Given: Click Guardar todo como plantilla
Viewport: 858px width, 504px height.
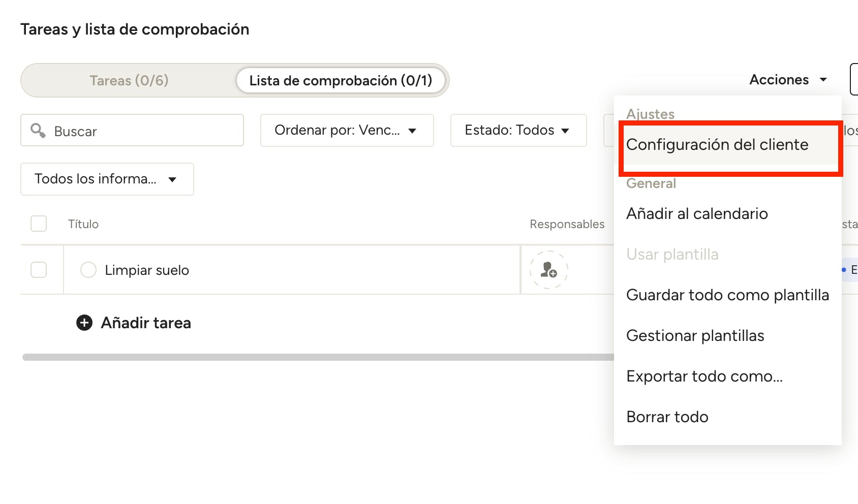Looking at the screenshot, I should coord(727,295).
